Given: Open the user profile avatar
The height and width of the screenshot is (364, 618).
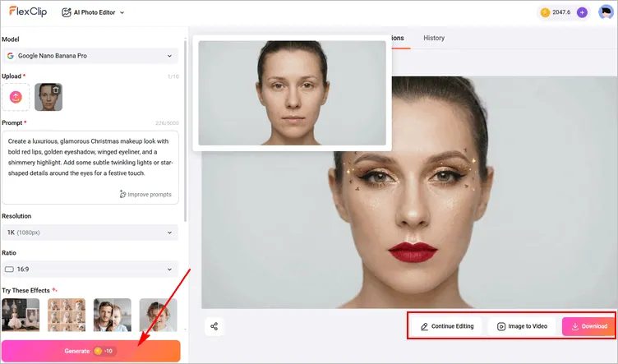Looking at the screenshot, I should tap(606, 12).
